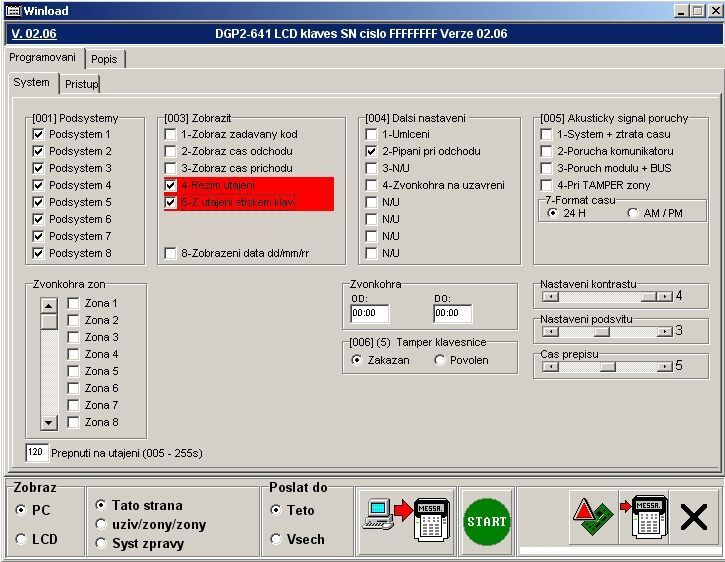Click the PC to keypad transfer icon
Screen dimensions: 725x562
click(x=407, y=521)
